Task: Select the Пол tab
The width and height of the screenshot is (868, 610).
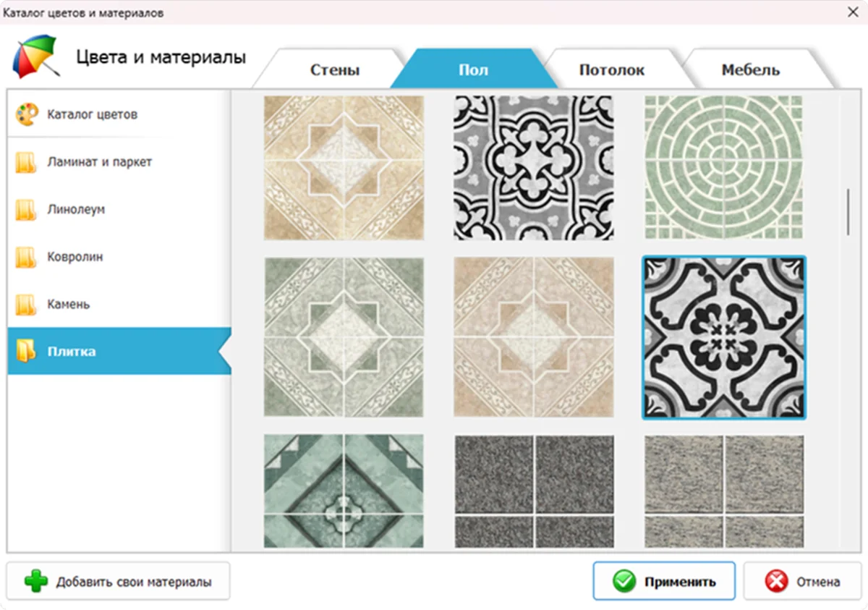Action: [473, 70]
